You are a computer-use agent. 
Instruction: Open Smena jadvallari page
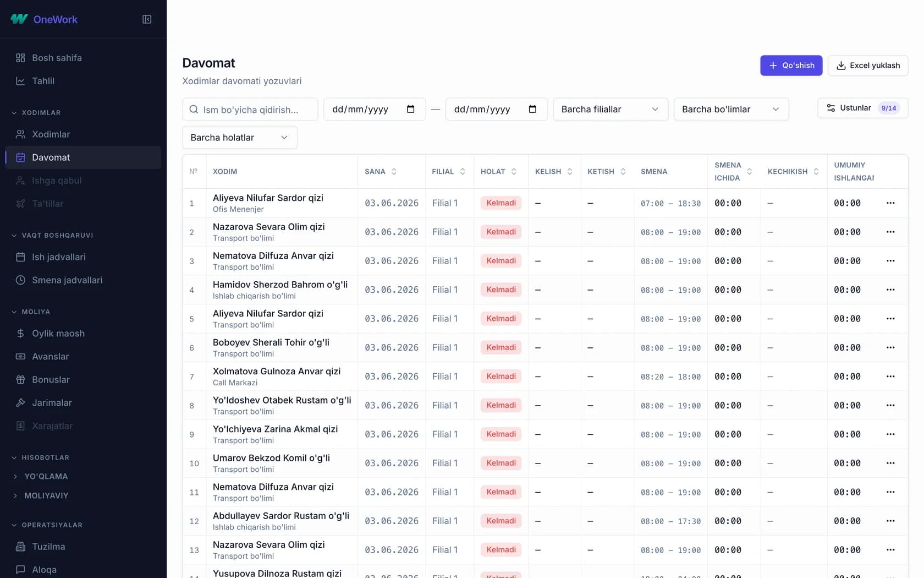point(83,280)
